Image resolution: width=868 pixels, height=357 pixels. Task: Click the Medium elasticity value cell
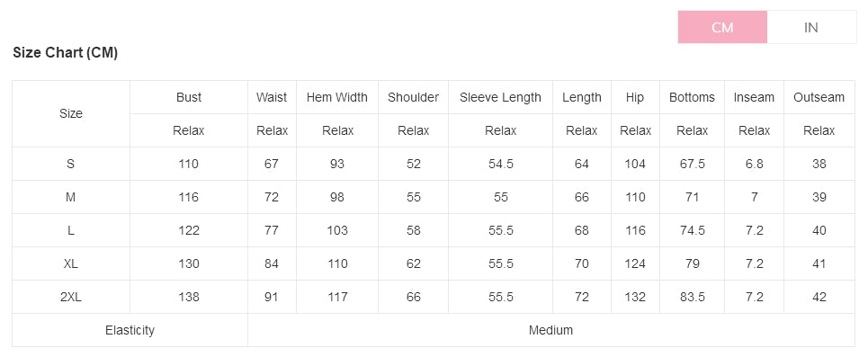(551, 330)
